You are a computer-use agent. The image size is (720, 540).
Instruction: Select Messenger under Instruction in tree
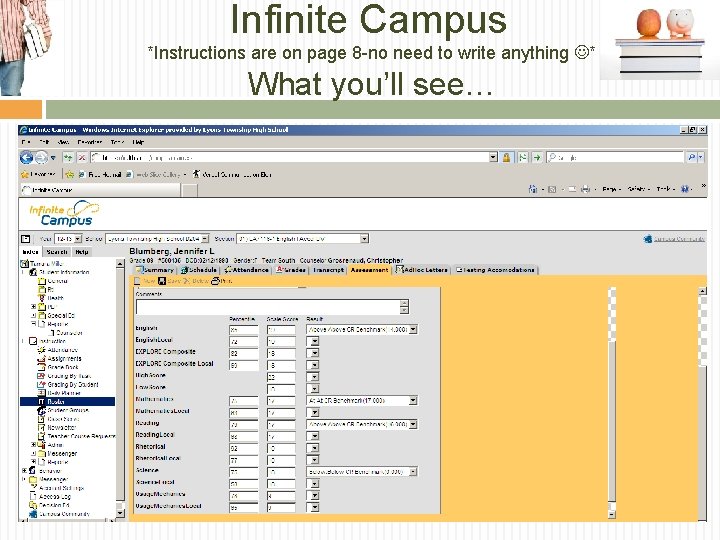point(62,454)
